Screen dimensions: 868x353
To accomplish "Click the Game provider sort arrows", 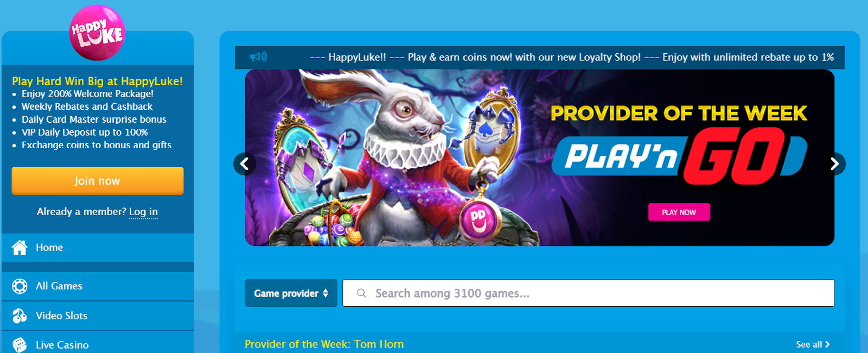I will point(325,293).
